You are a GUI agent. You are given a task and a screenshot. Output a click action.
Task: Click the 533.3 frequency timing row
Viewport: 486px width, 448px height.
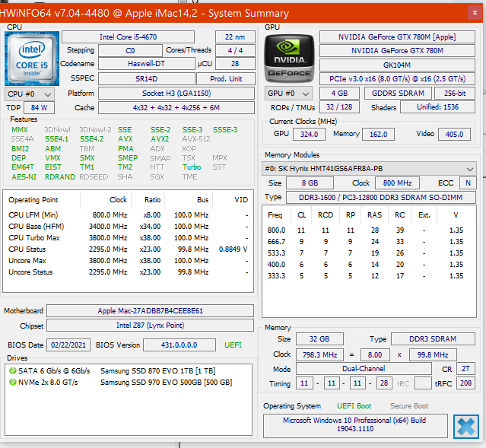coord(369,253)
